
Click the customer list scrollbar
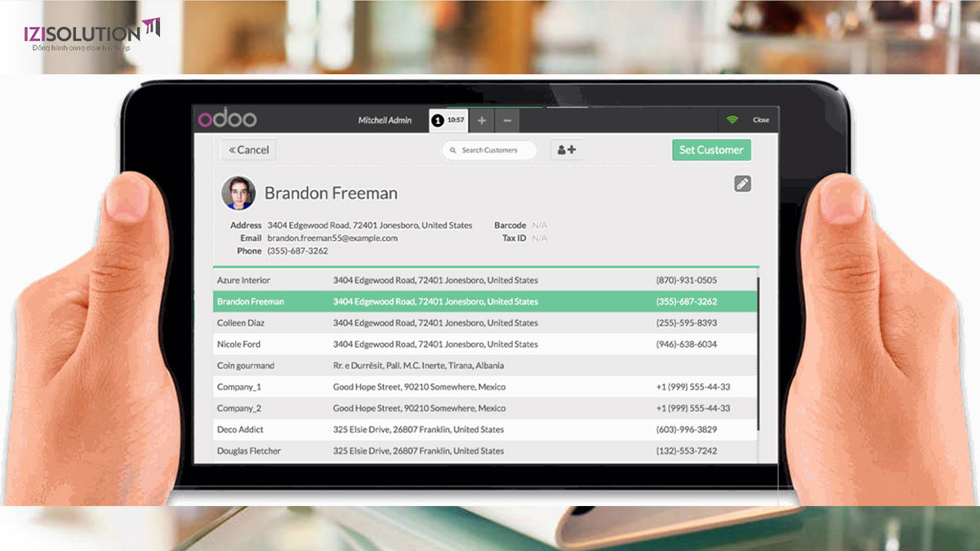758,353
